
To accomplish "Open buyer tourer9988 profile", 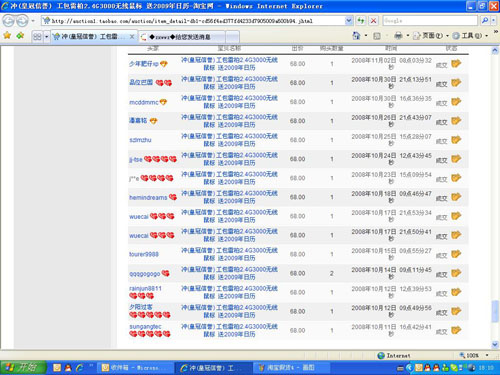I will (144, 254).
